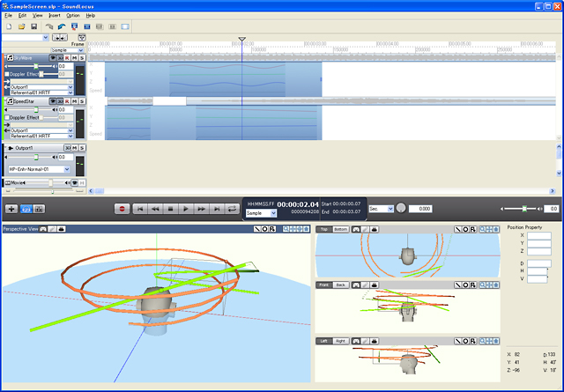This screenshot has width=564, height=392.
Task: Switch to Bottom view tab
Action: pos(340,229)
